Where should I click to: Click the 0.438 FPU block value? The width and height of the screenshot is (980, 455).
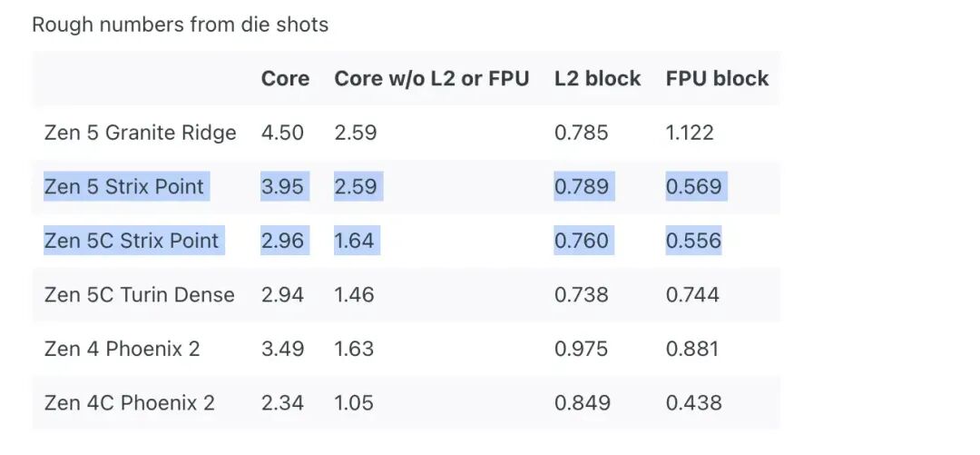pyautogui.click(x=693, y=403)
